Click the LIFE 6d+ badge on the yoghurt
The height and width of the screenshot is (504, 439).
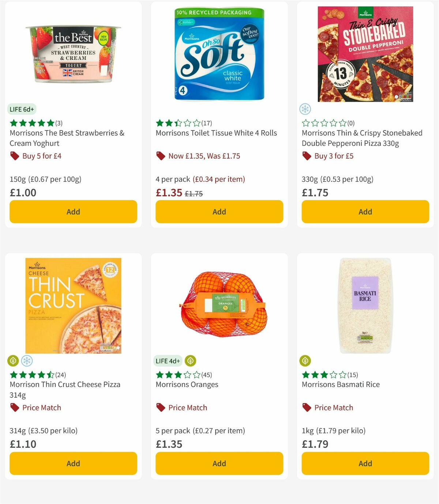tap(22, 109)
